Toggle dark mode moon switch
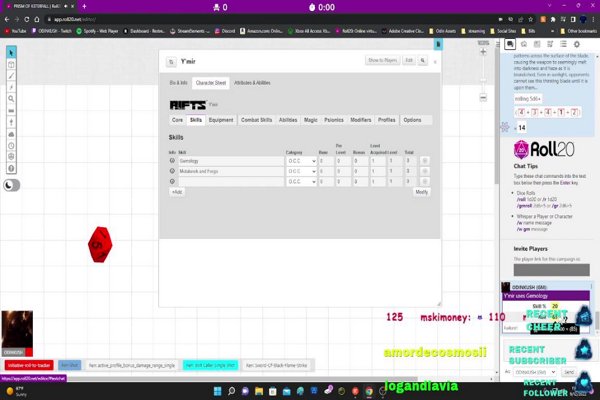The image size is (600, 400). point(11,185)
